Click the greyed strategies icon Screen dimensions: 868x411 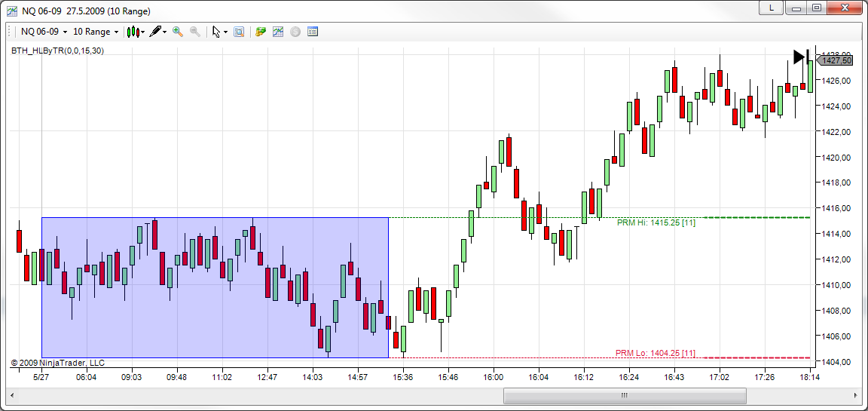(x=295, y=32)
